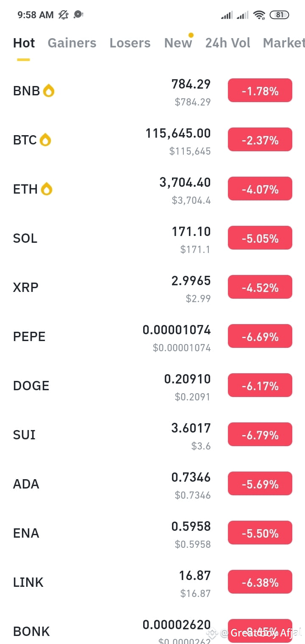Select the 24h Vol tab
This screenshot has height=644, width=305.
[228, 43]
